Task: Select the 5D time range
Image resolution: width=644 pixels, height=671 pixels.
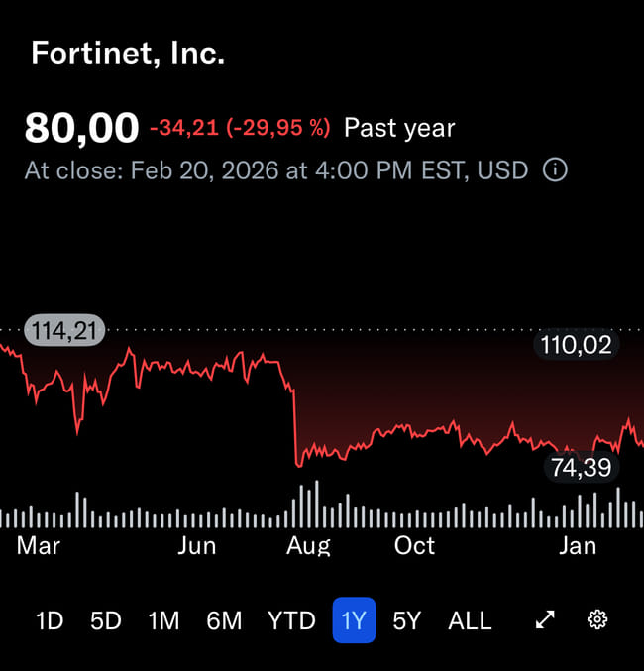Action: pos(106,620)
